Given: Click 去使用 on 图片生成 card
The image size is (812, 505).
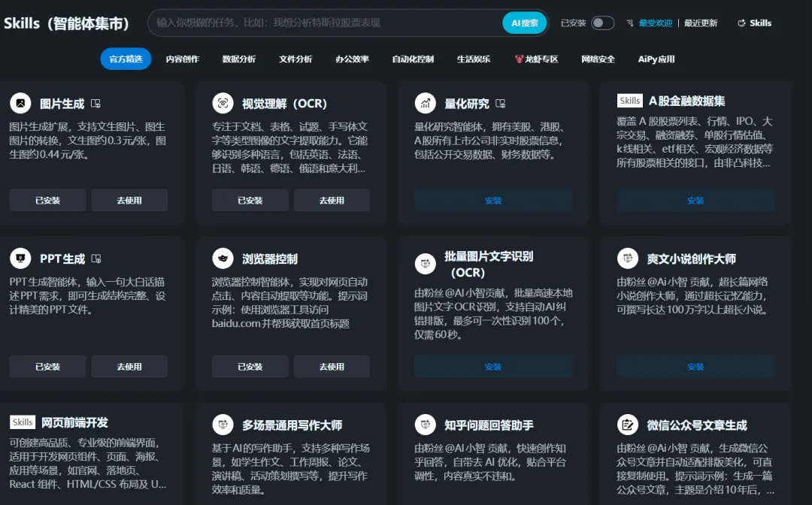Looking at the screenshot, I should 129,200.
